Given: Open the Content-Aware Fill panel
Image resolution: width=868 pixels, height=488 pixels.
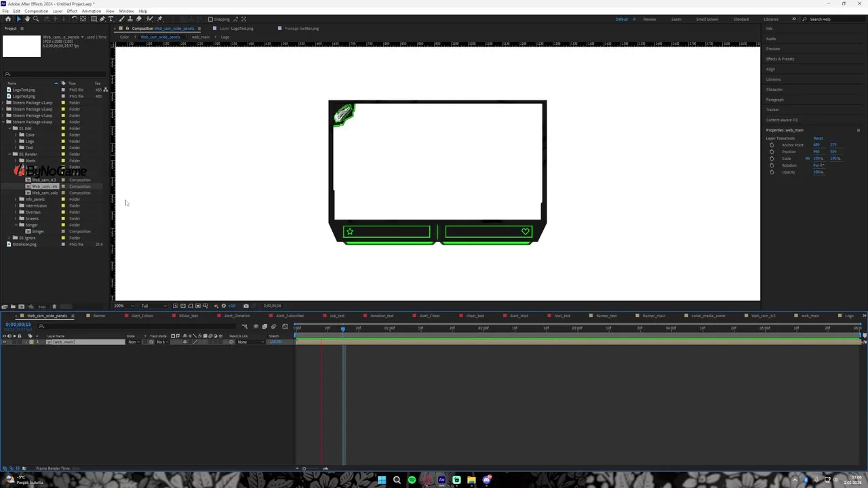Looking at the screenshot, I should pos(782,120).
